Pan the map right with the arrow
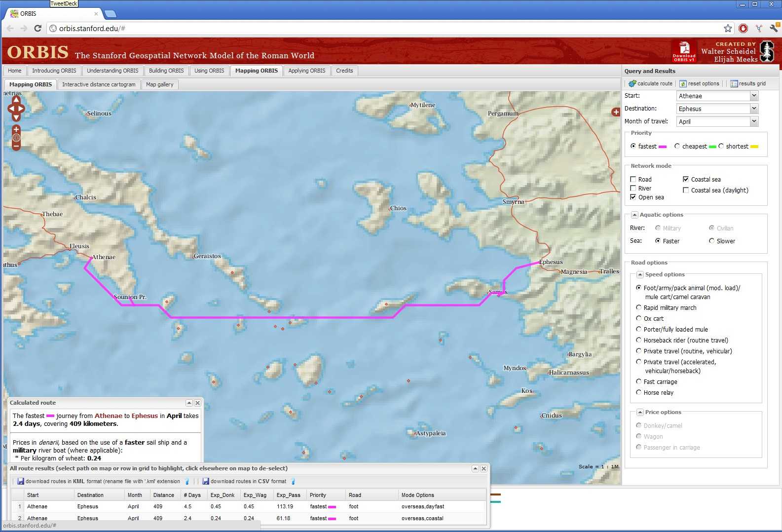782x532 pixels. [22, 109]
